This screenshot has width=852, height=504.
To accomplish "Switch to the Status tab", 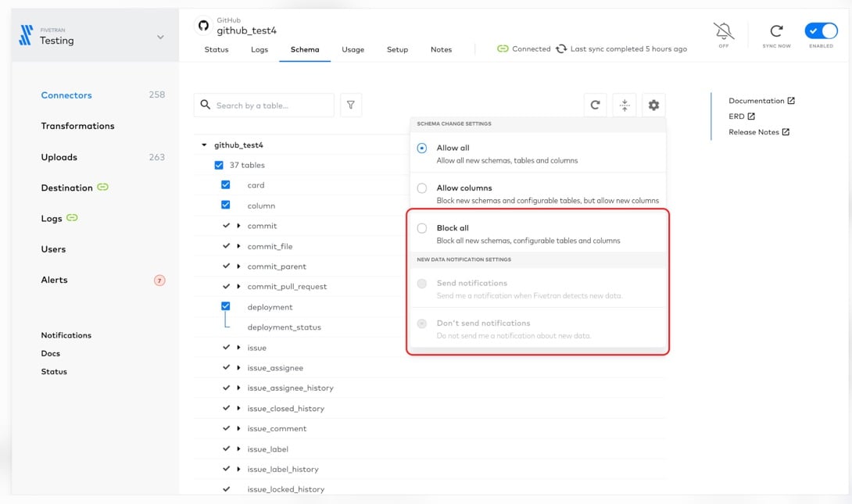I will [x=217, y=49].
